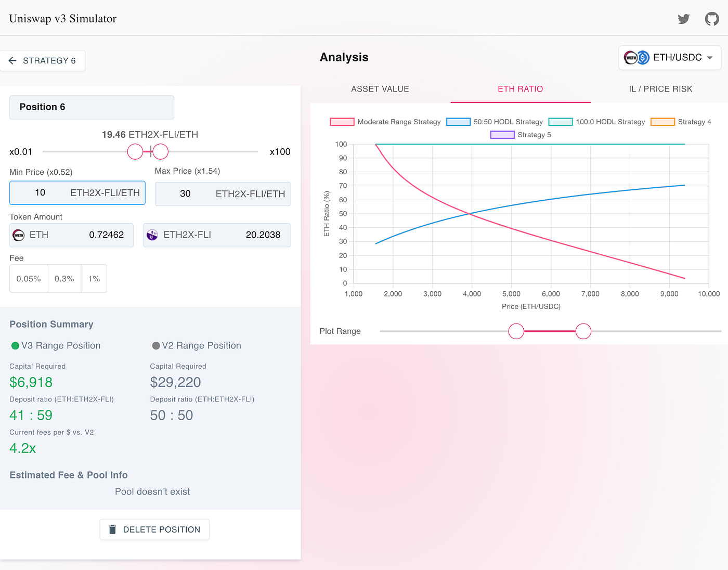Click the x100 slider maximum label
The height and width of the screenshot is (570, 728).
280,152
